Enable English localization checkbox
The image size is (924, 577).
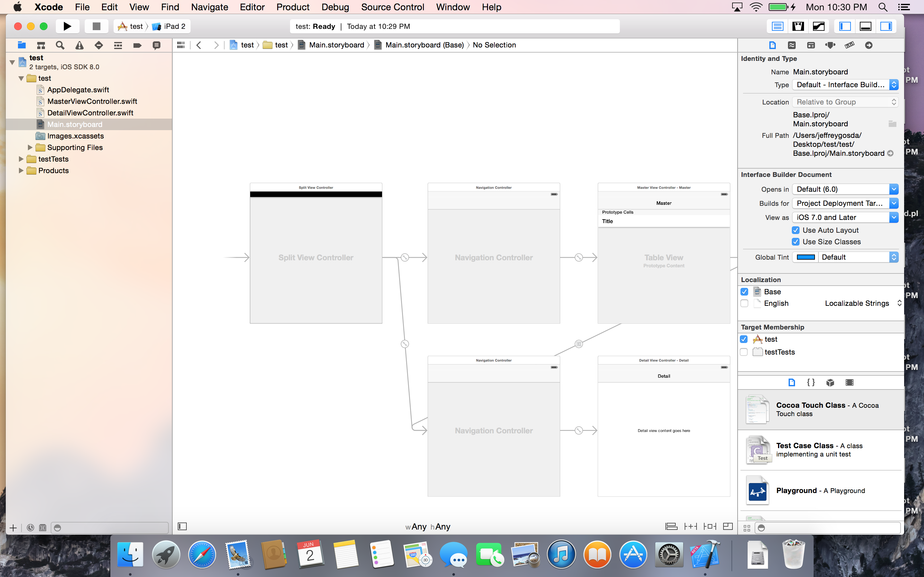(x=744, y=303)
